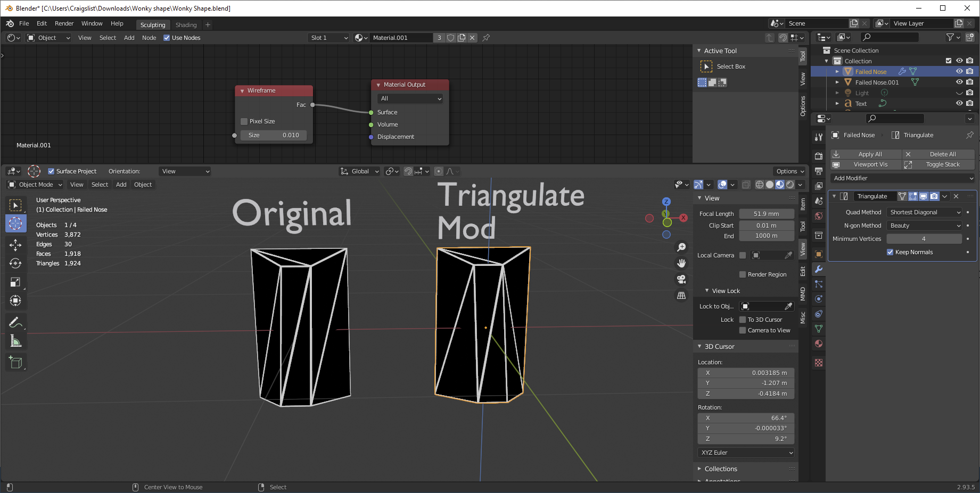Open Material Output target All dropdown
Screen dimensions: 980x493
[x=410, y=98]
